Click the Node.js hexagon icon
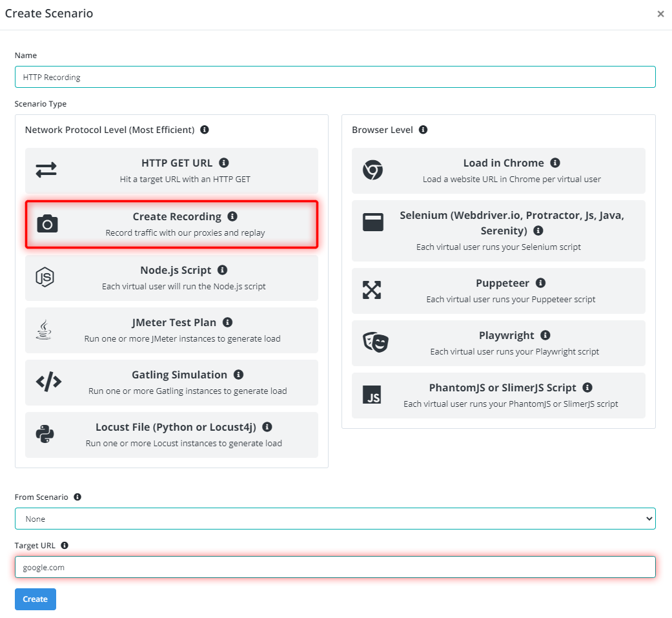Image resolution: width=672 pixels, height=618 pixels. pos(45,277)
